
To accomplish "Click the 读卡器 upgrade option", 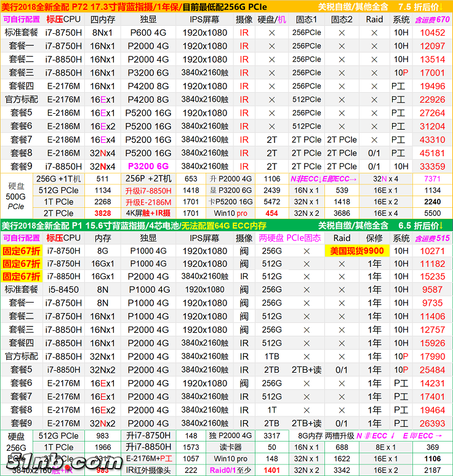I will 233,447.
